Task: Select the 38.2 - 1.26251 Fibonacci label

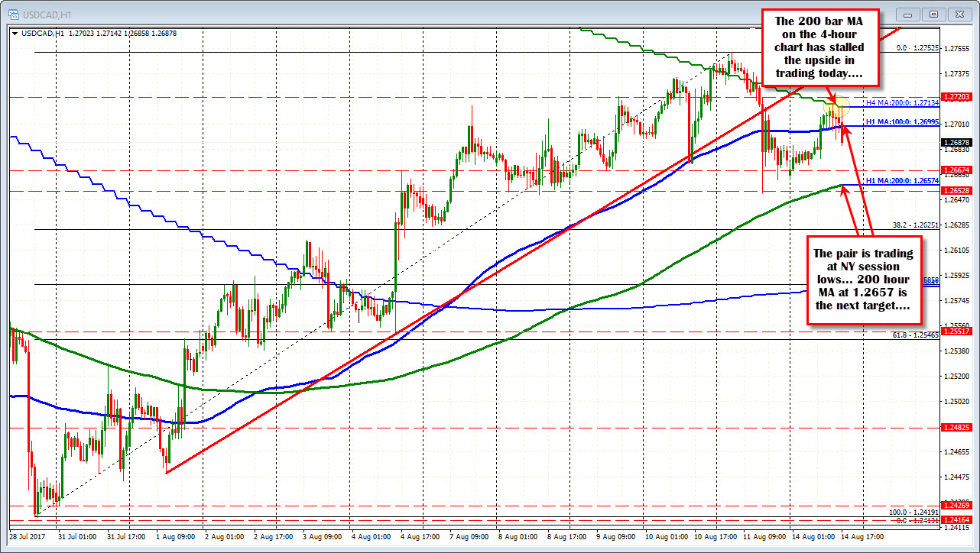Action: (916, 225)
